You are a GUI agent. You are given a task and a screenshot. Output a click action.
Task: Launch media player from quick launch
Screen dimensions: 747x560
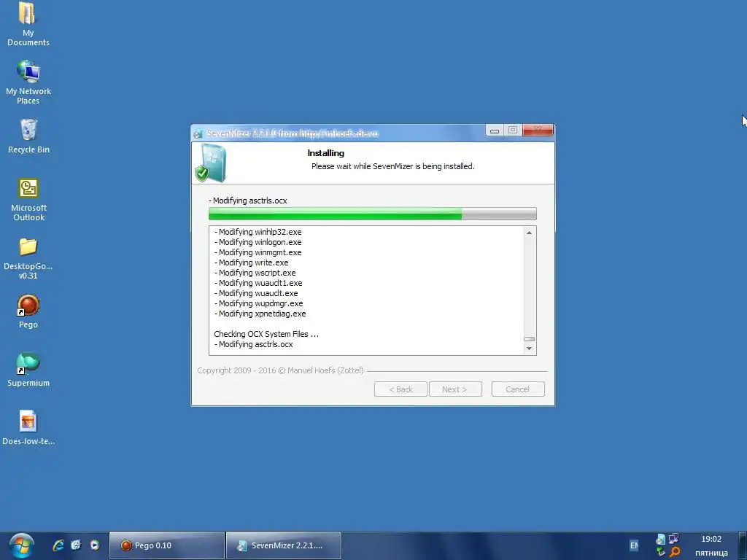pos(95,545)
